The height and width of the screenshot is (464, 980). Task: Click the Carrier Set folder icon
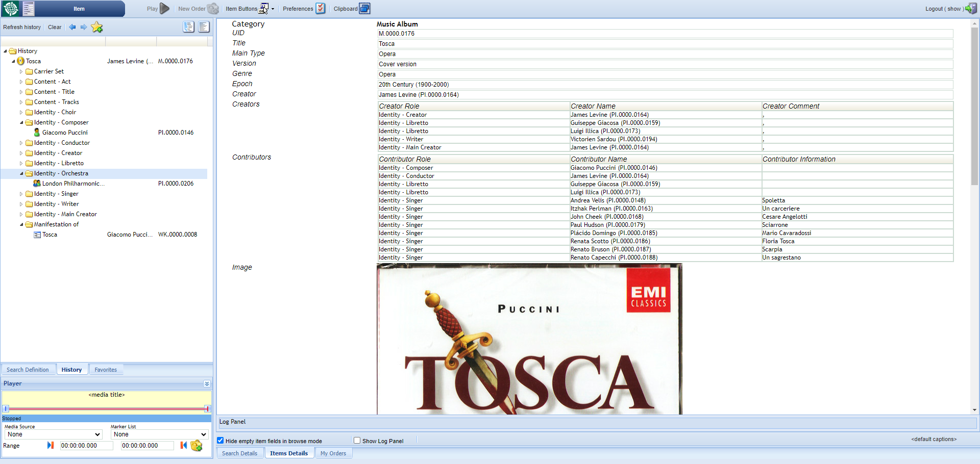(29, 71)
